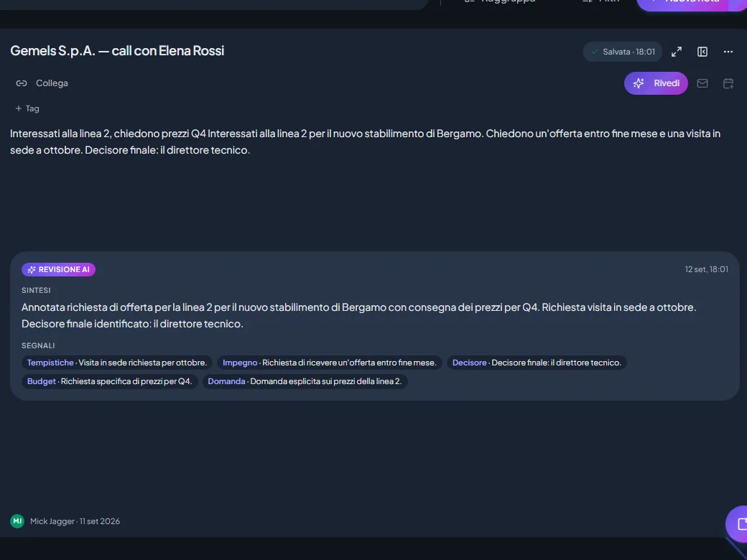The image size is (747, 560).
Task: Add a tag with + Tag
Action: (x=27, y=108)
